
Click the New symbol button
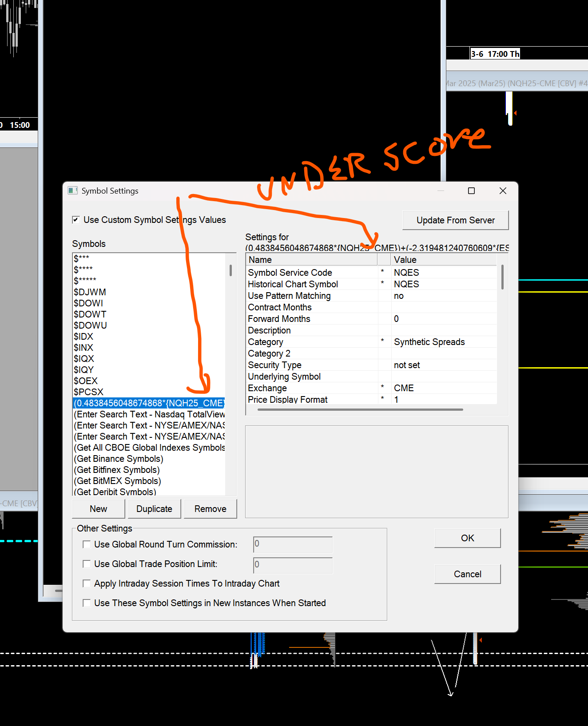tap(99, 509)
